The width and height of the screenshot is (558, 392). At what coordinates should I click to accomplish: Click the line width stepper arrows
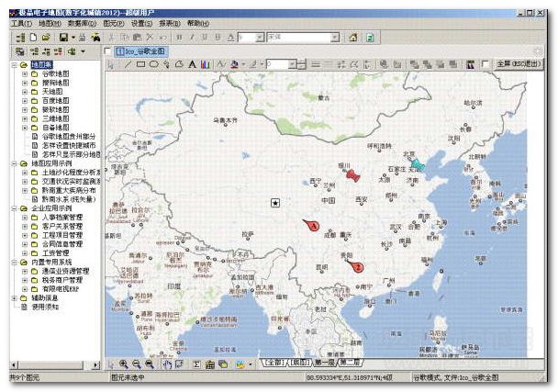302,64
